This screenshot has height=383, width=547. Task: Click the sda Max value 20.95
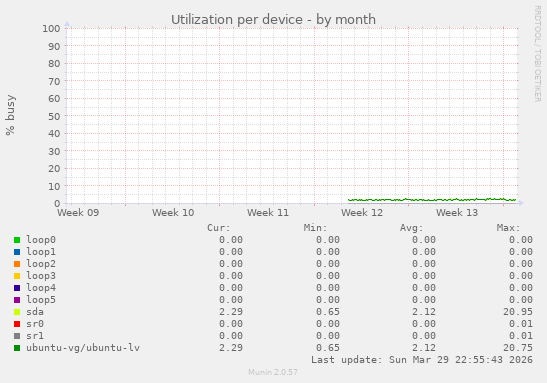[518, 311]
